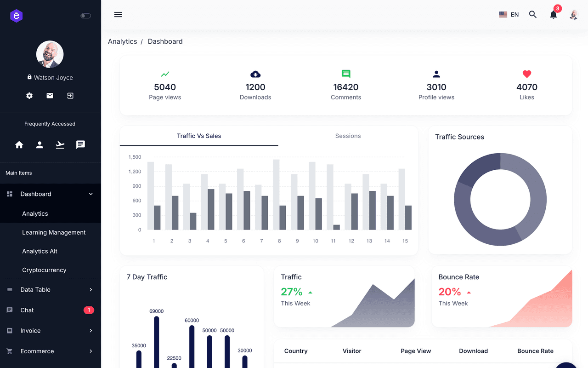This screenshot has width=588, height=368.
Task: Open the mail envelope icon
Action: coord(50,96)
